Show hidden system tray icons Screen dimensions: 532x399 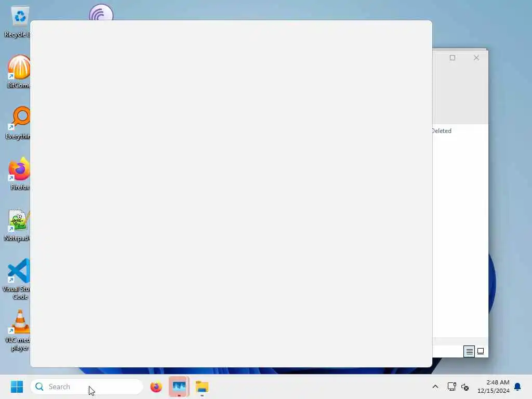click(x=435, y=387)
